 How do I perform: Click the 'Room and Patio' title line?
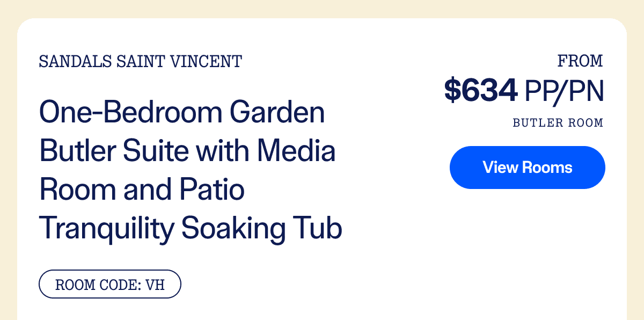(x=142, y=191)
